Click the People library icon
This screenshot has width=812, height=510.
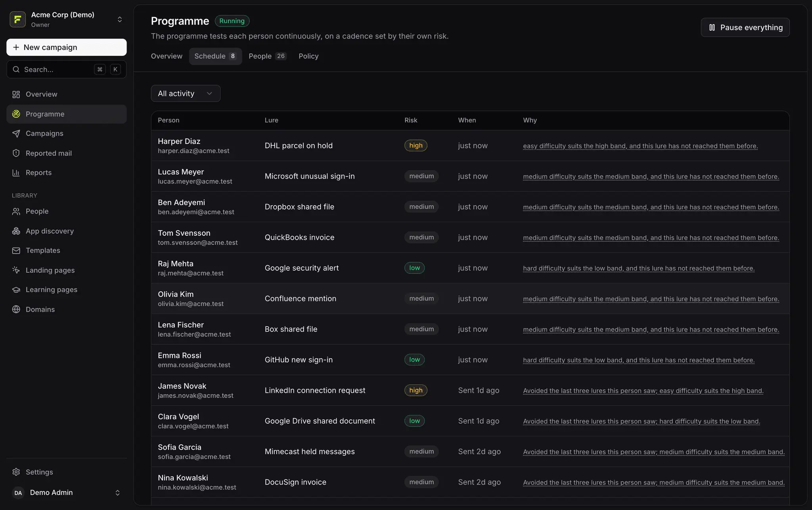pos(16,212)
